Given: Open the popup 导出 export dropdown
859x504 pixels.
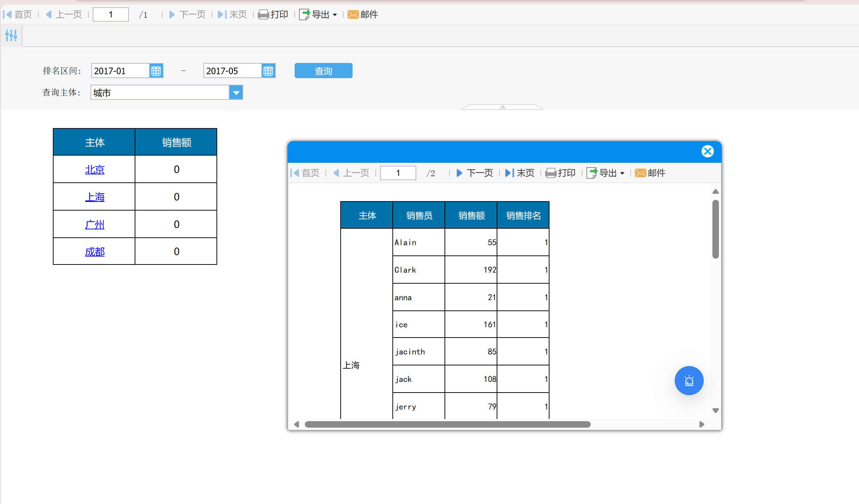Looking at the screenshot, I should 606,173.
